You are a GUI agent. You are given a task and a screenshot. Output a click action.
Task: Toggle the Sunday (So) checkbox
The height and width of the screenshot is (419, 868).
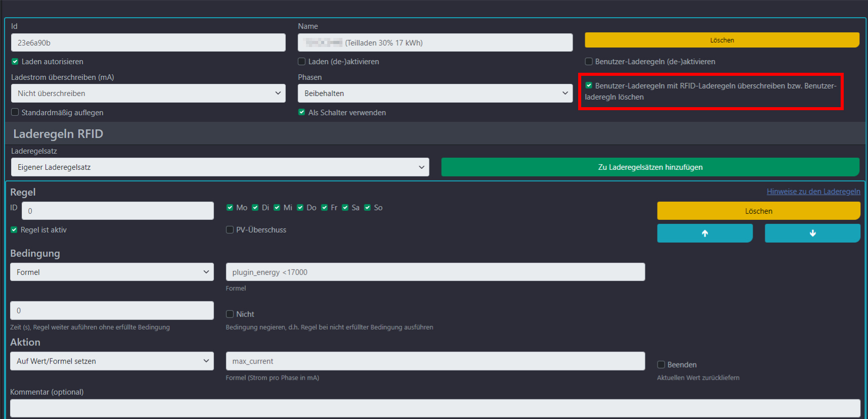coord(368,208)
